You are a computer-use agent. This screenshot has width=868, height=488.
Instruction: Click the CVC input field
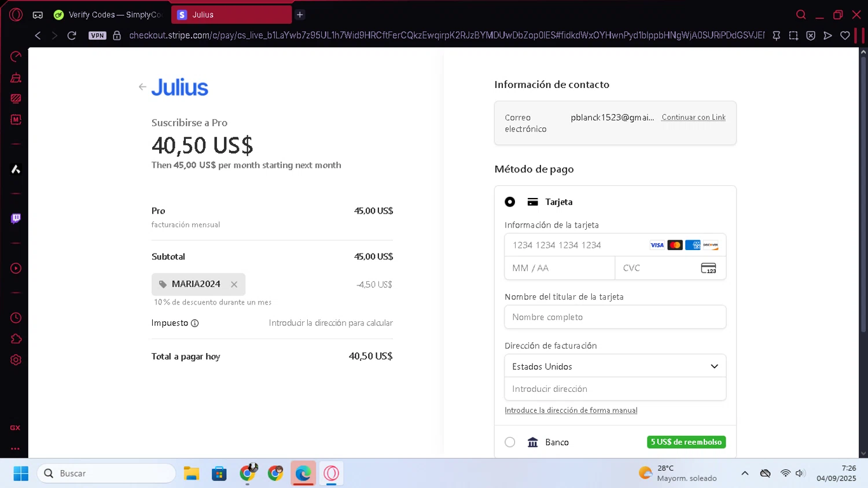(671, 268)
